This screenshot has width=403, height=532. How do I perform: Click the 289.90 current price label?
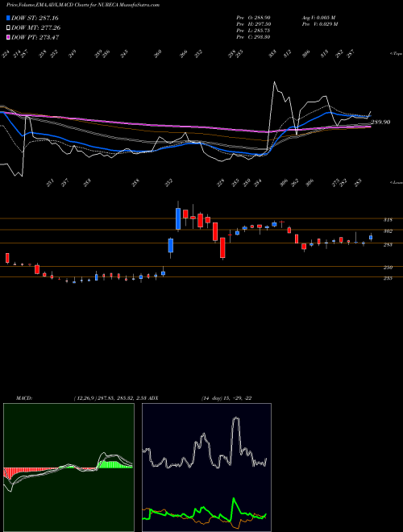click(380, 123)
